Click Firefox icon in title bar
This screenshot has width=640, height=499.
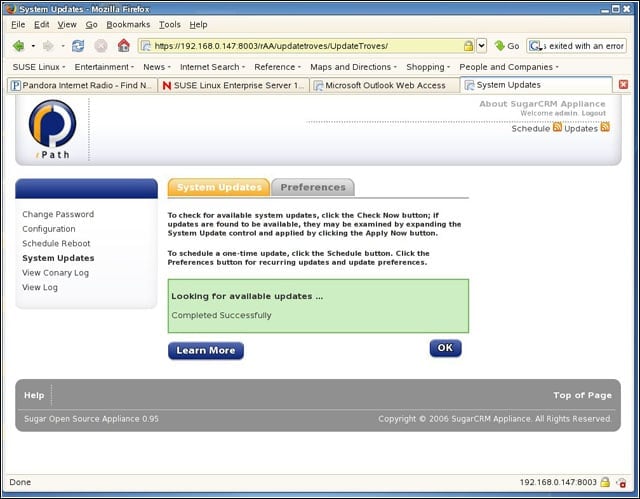11,9
